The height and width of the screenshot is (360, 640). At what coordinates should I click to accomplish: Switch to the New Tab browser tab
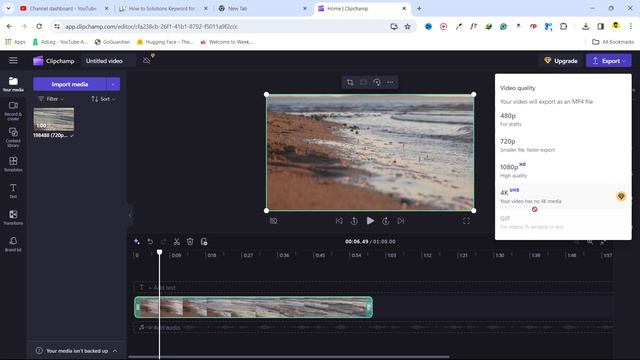[x=262, y=8]
